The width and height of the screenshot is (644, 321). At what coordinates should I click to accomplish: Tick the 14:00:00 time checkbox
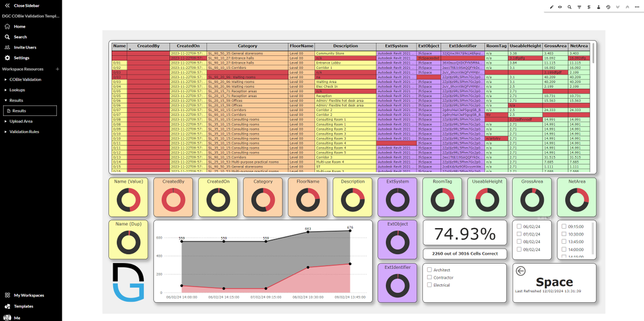[x=563, y=249]
